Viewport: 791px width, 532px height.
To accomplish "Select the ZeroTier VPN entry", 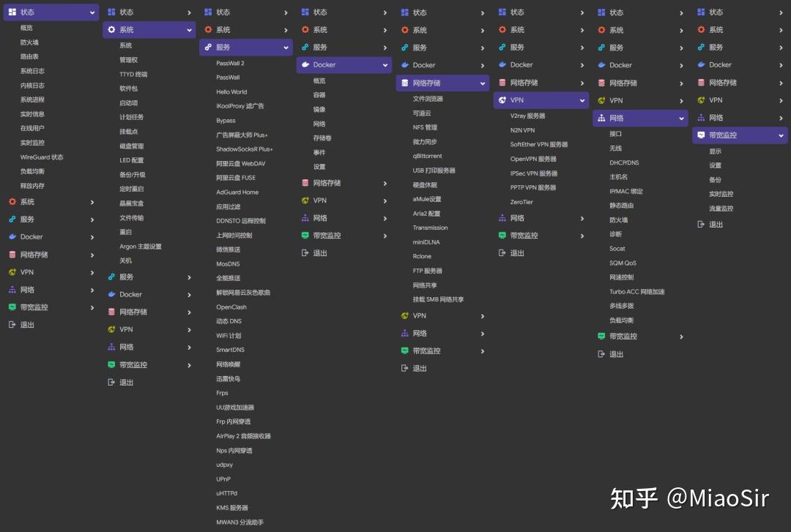I will tap(521, 202).
